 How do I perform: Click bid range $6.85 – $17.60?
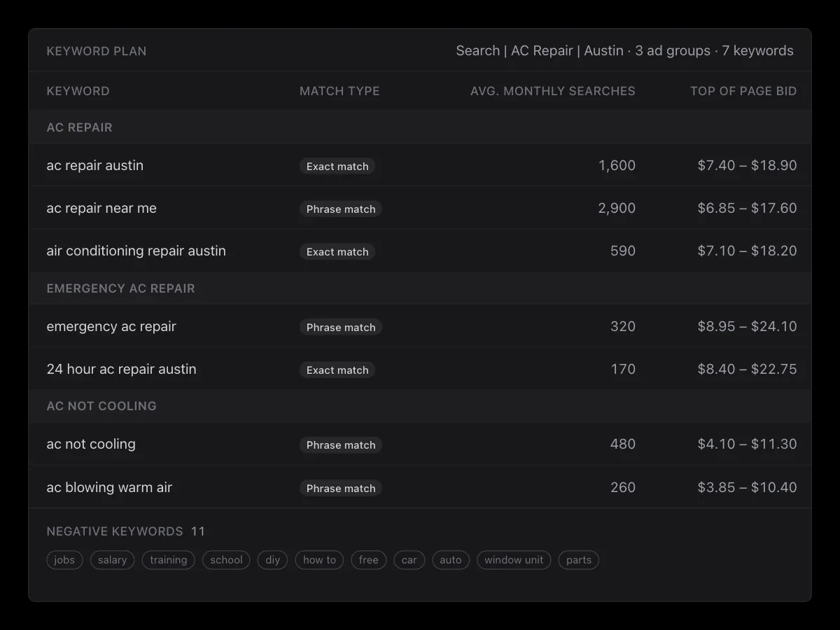point(747,209)
